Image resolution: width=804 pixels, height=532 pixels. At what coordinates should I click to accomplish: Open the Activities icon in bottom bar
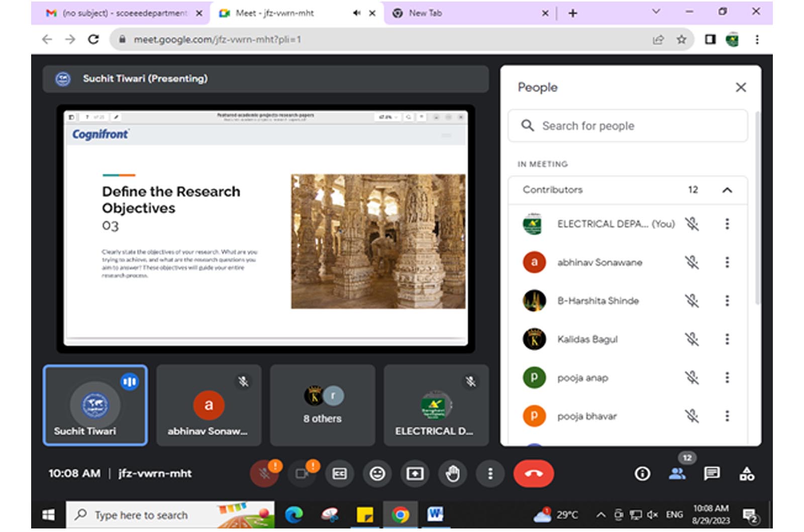tap(746, 473)
